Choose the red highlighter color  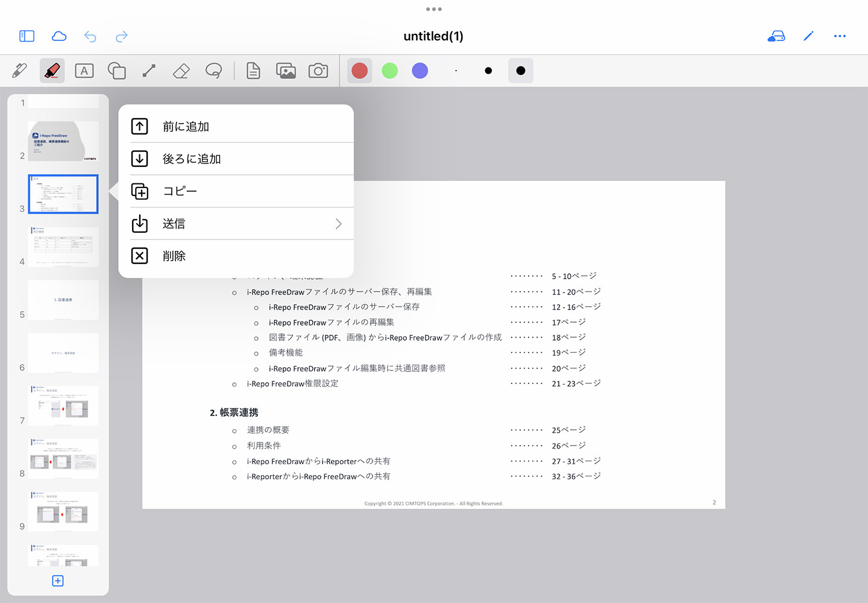[x=360, y=71]
